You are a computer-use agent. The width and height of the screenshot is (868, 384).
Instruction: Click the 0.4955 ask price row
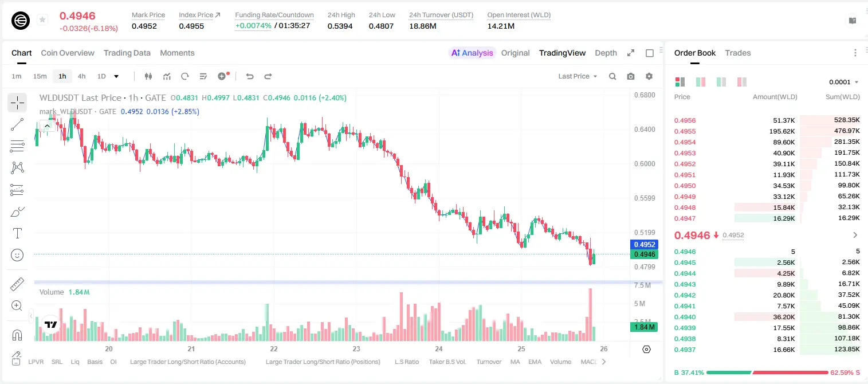pos(767,131)
